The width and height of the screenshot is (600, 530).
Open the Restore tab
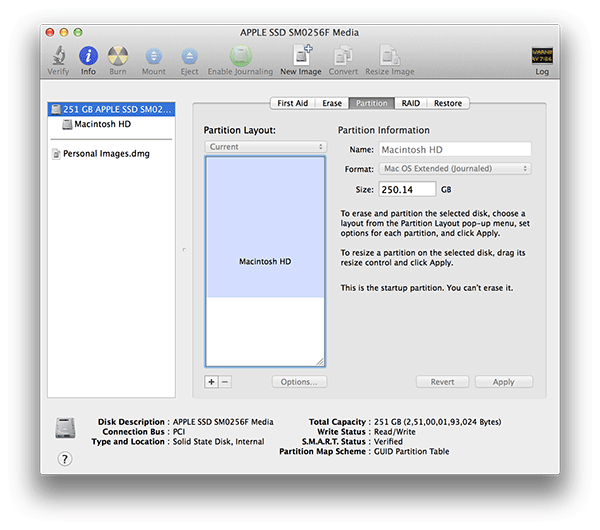(x=447, y=103)
